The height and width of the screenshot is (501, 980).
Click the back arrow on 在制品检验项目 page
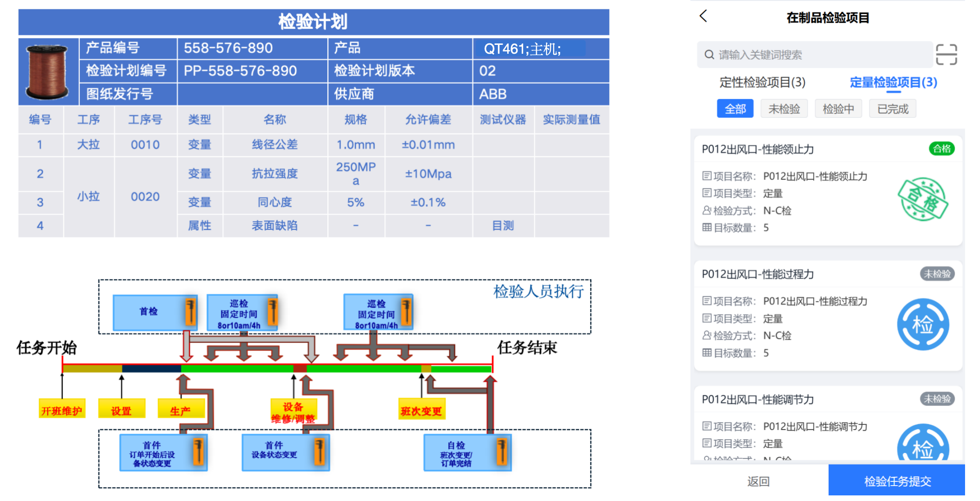pyautogui.click(x=703, y=16)
